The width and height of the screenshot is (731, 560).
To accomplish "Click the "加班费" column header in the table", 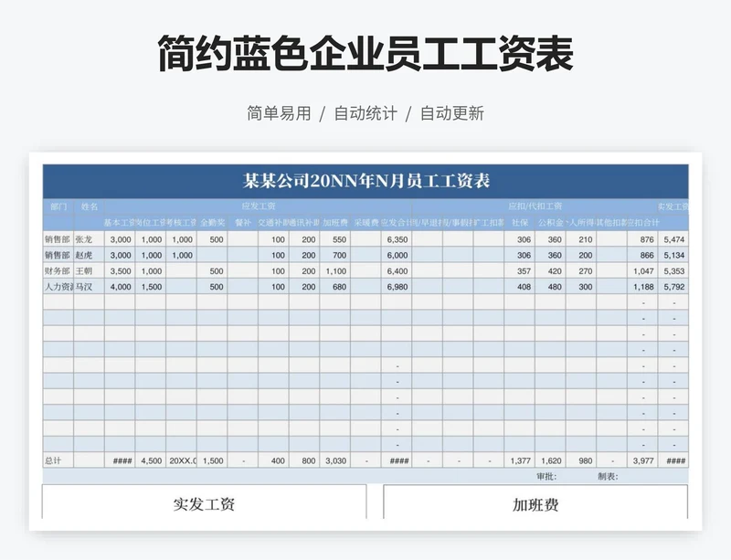I will coord(335,223).
